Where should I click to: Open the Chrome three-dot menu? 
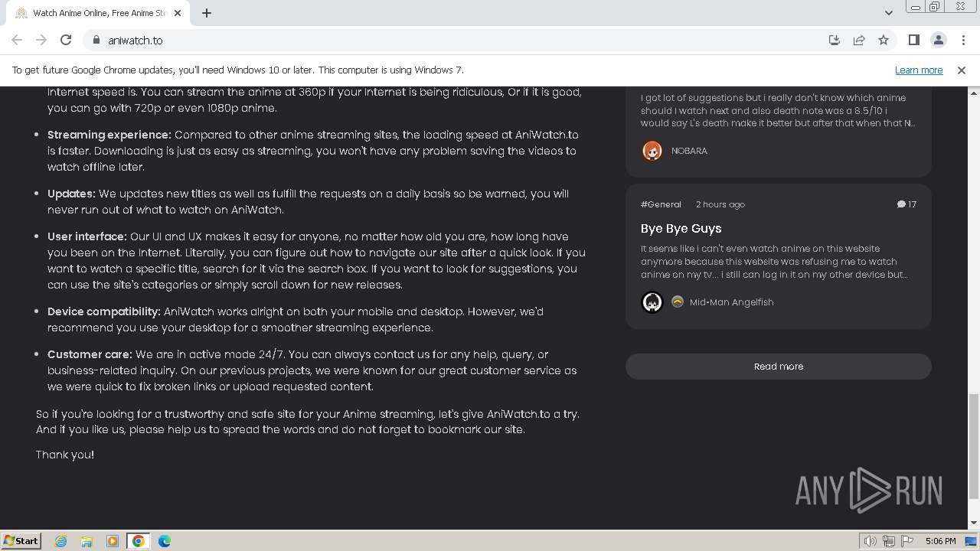[962, 40]
